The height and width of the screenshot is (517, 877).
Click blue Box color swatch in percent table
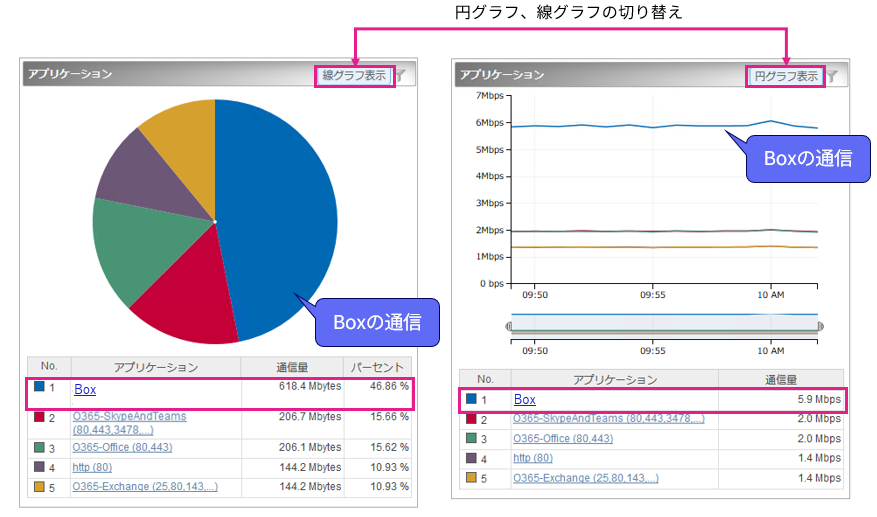(39, 386)
